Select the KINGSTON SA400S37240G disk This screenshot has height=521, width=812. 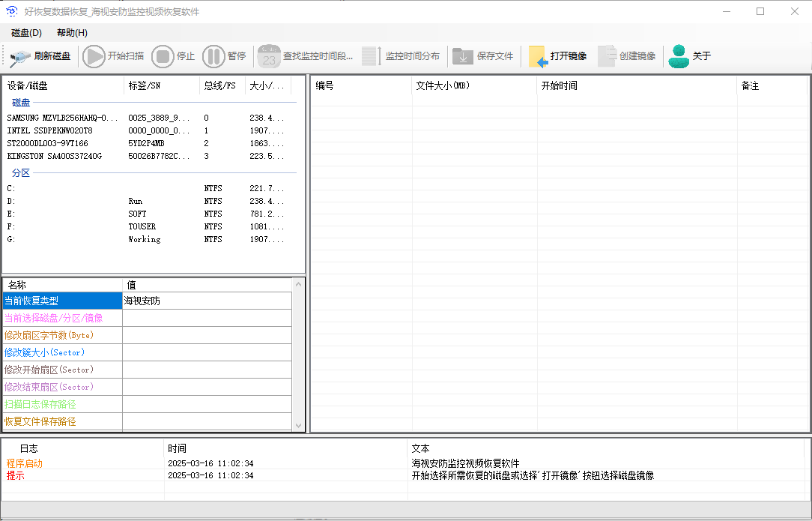(150, 156)
